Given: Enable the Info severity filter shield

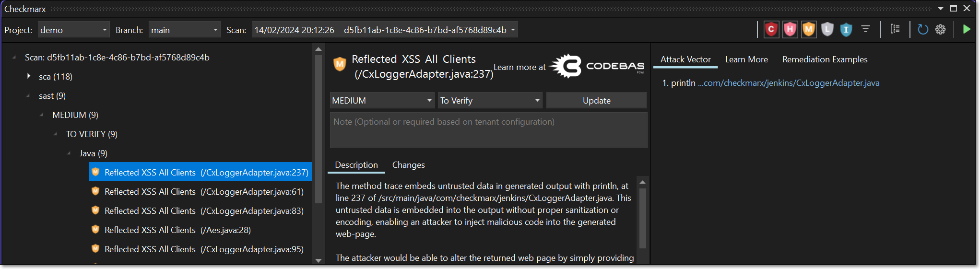Looking at the screenshot, I should pos(846,30).
